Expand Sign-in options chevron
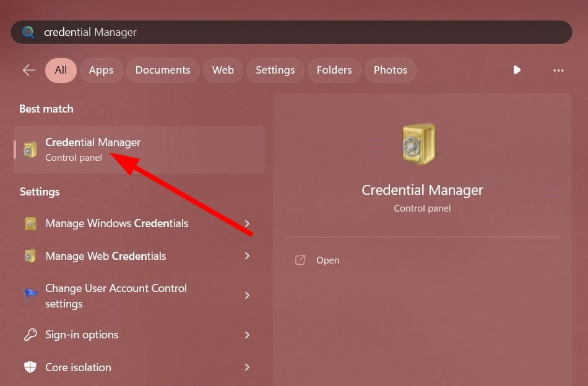 [x=247, y=335]
